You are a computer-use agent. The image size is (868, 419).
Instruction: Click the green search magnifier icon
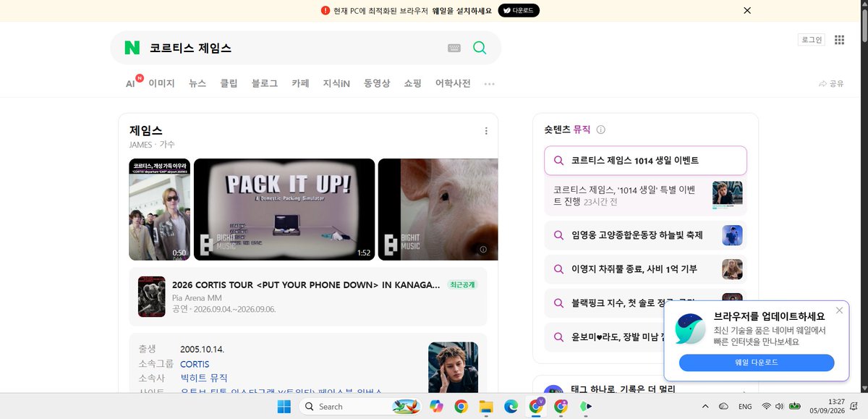480,48
